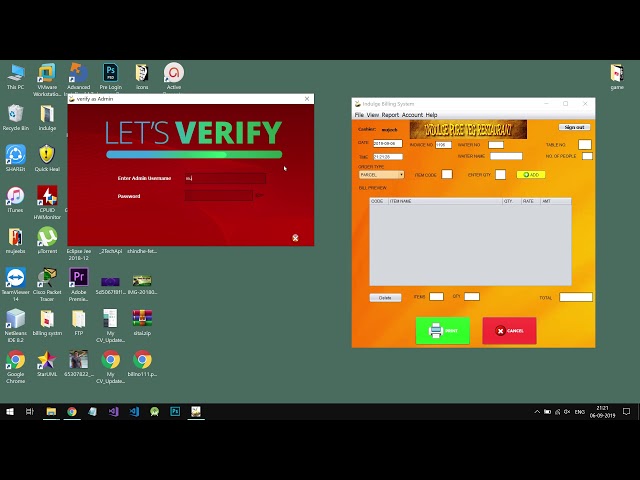640x480 pixels.
Task: Open the Account menu
Action: point(412,115)
